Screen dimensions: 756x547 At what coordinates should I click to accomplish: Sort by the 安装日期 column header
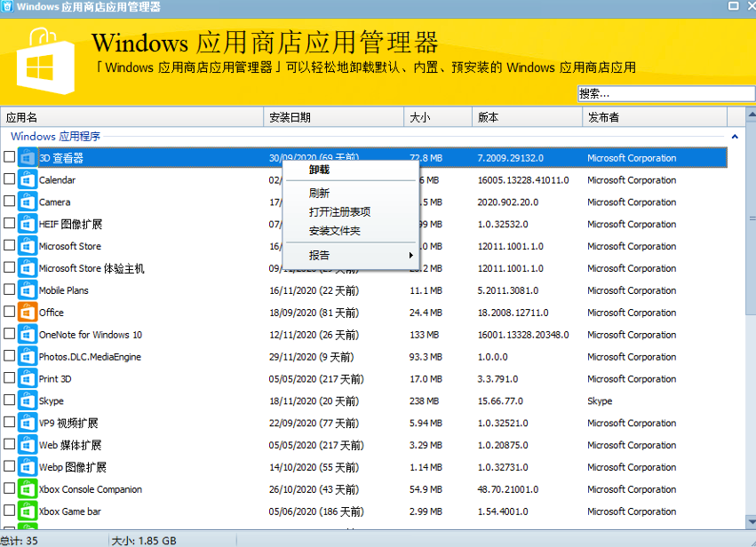tap(334, 117)
